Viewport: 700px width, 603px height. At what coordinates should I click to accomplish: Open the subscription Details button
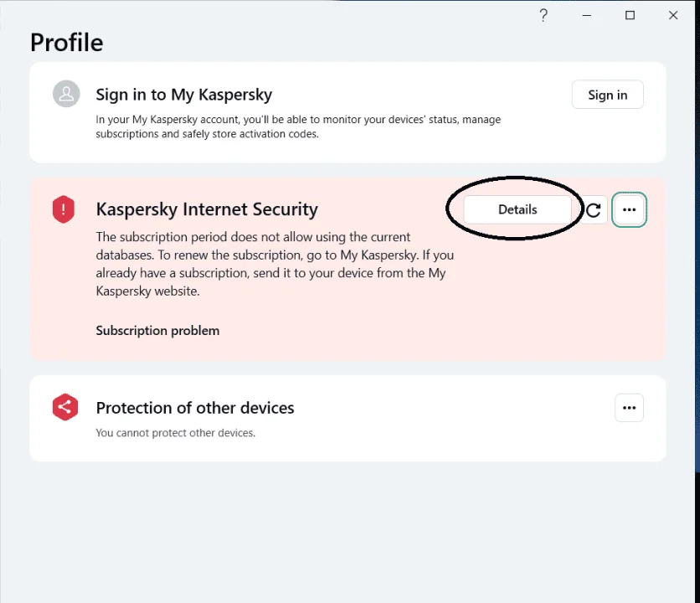click(x=517, y=209)
